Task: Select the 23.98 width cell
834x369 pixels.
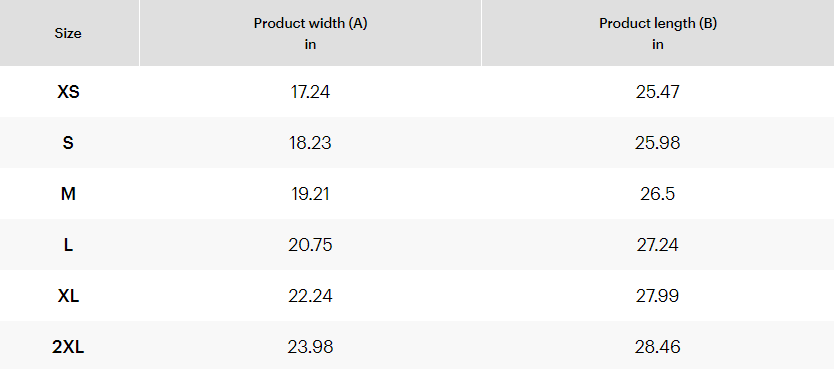Action: (310, 347)
